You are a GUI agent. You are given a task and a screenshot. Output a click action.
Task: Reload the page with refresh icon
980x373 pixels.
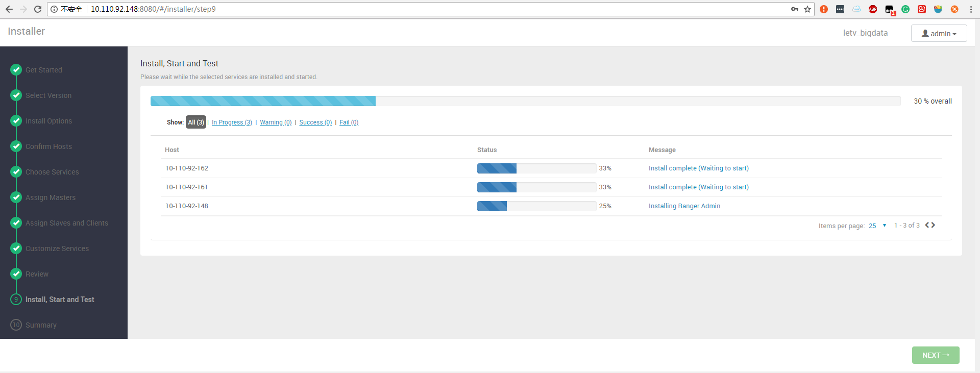tap(38, 9)
